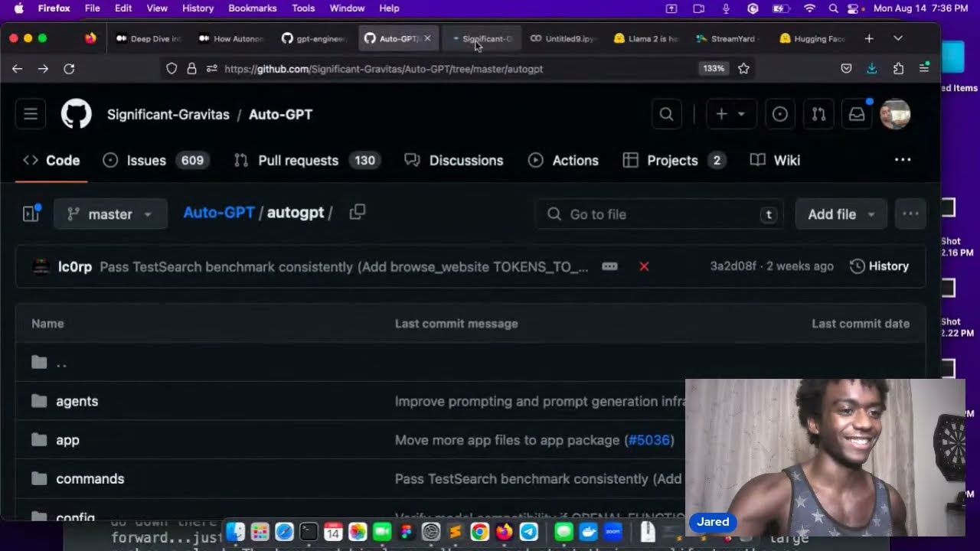Open Finder from the dock
The width and height of the screenshot is (980, 551).
point(235,531)
